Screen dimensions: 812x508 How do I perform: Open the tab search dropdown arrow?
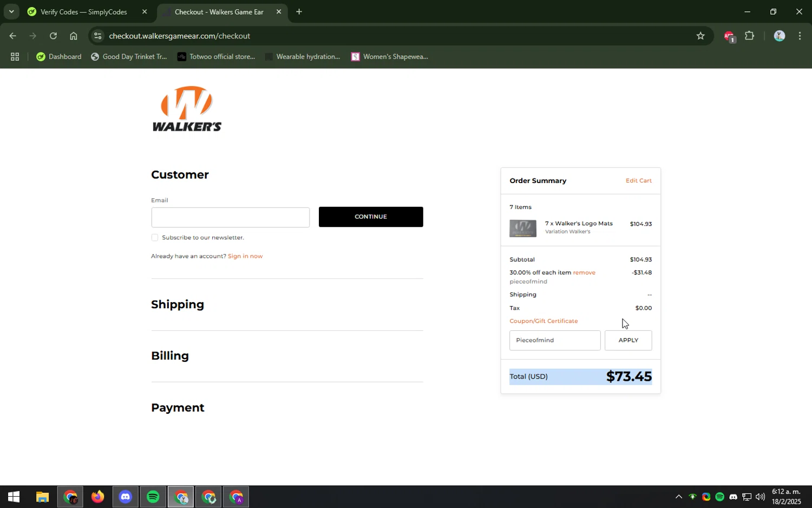tap(11, 11)
